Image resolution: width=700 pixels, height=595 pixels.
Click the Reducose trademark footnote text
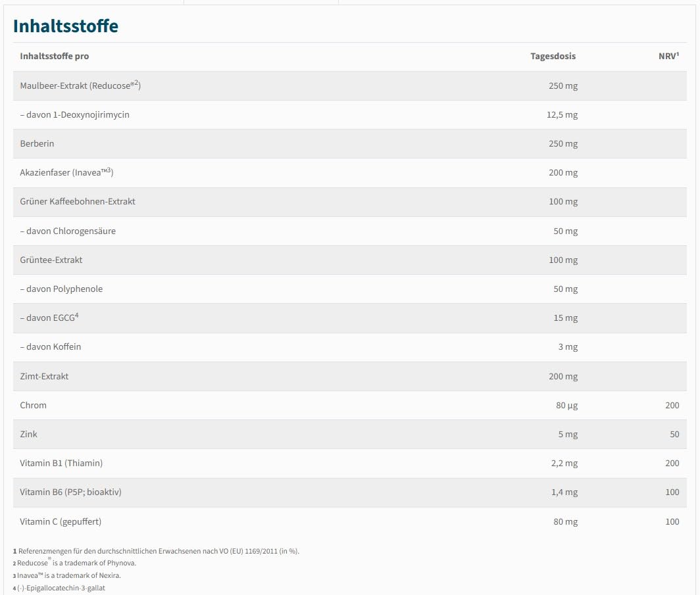[x=74, y=563]
